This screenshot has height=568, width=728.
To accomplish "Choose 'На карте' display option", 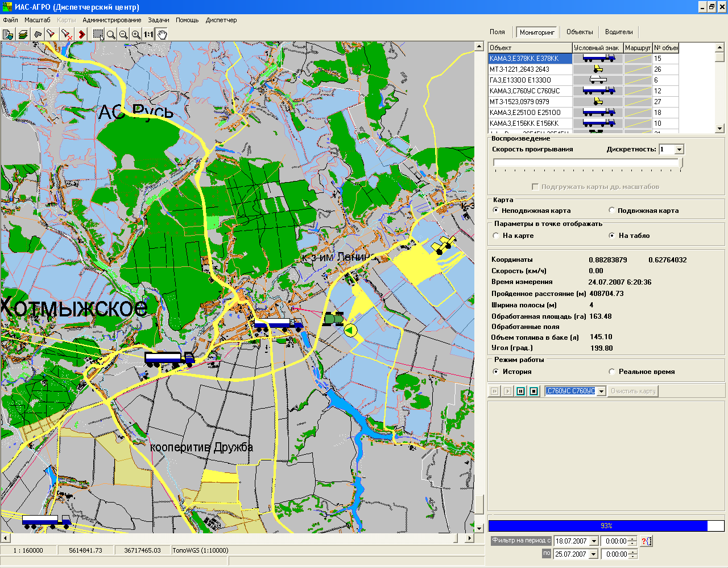I will [496, 236].
